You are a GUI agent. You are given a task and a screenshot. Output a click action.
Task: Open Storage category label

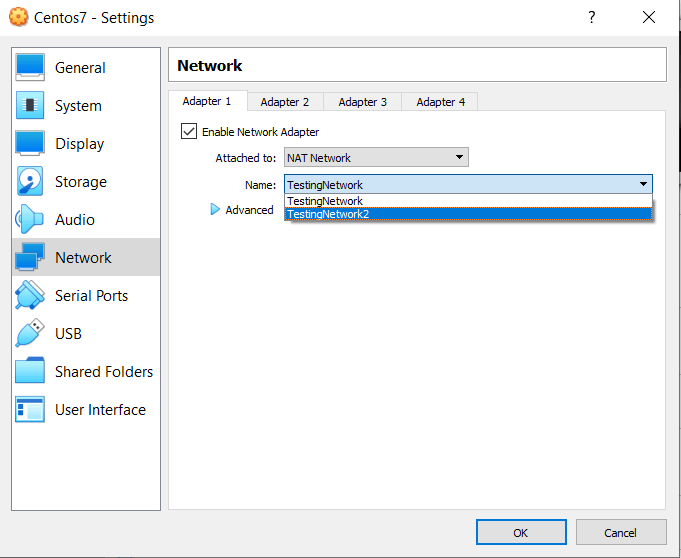coord(81,182)
